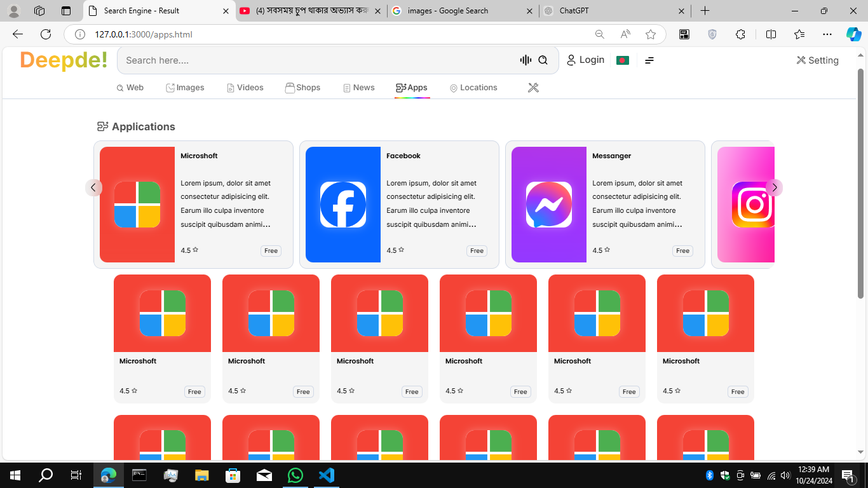Switch to the Videos tab
Screen dimensions: 868x488
click(x=245, y=88)
